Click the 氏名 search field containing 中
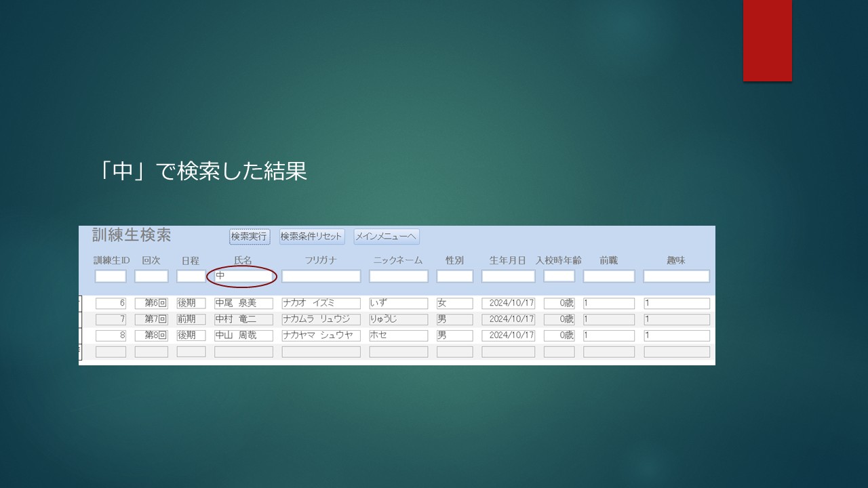 pos(243,277)
